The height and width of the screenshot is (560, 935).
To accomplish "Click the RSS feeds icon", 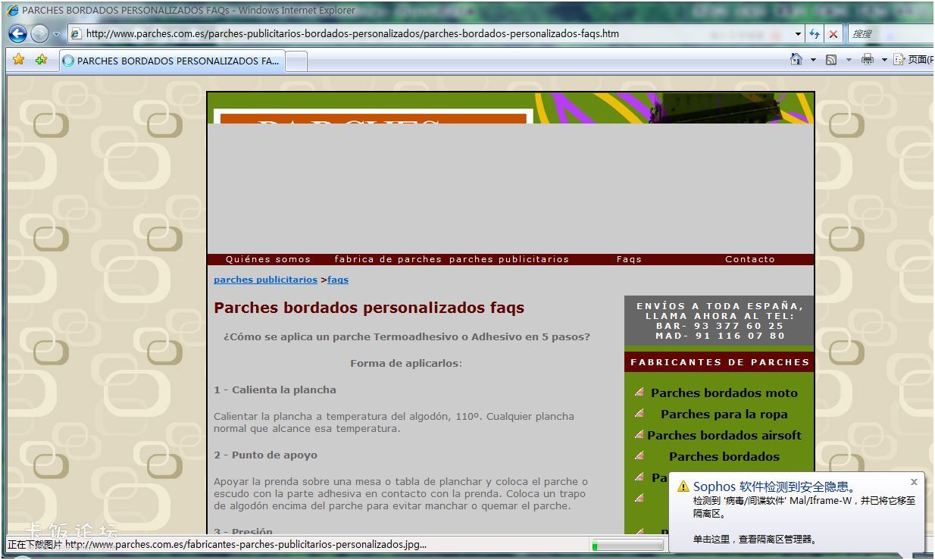I will [831, 60].
